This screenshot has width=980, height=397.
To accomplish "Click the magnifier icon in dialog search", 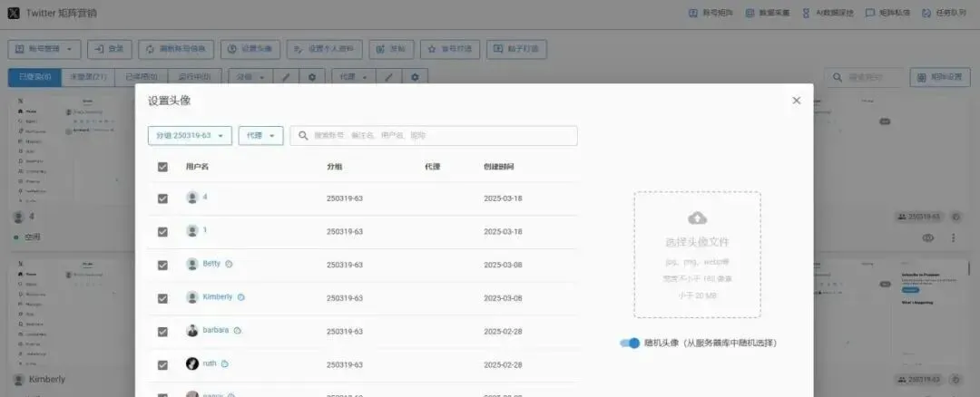I will pyautogui.click(x=303, y=135).
